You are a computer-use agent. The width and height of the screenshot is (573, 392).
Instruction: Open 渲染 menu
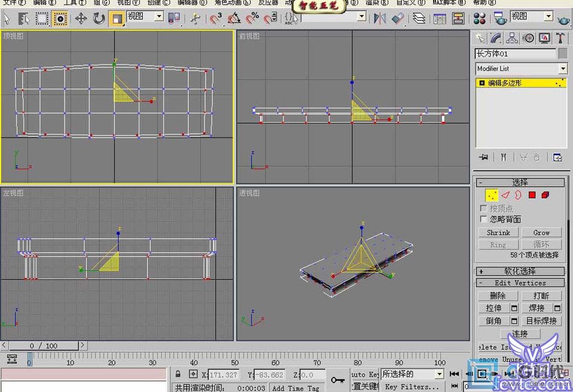click(377, 2)
